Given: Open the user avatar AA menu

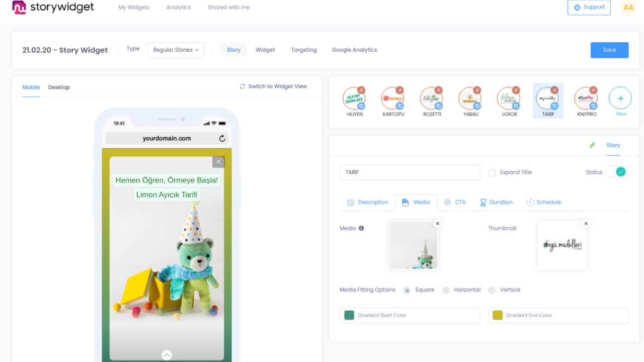Looking at the screenshot, I should (628, 8).
